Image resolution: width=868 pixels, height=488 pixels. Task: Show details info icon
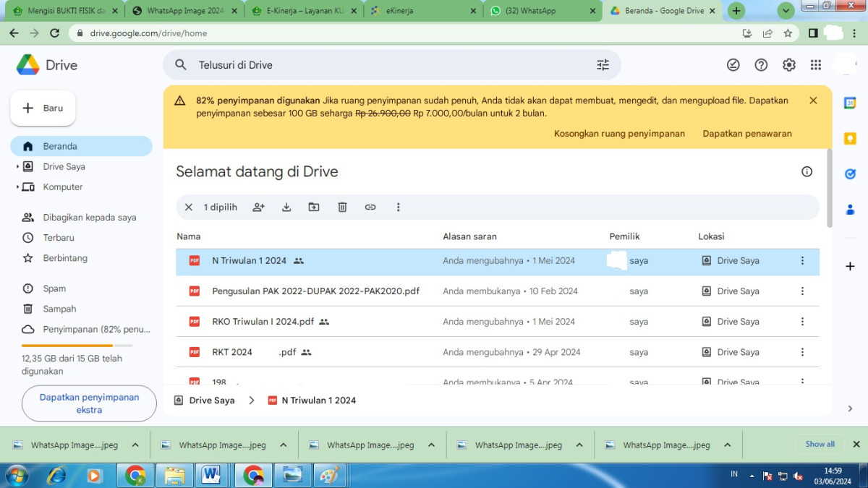tap(807, 171)
